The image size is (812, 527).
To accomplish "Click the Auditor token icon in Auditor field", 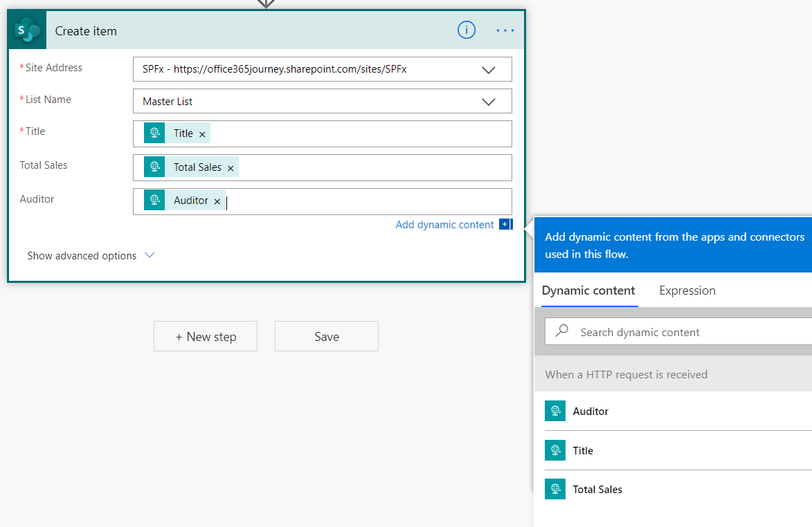I will pos(154,200).
